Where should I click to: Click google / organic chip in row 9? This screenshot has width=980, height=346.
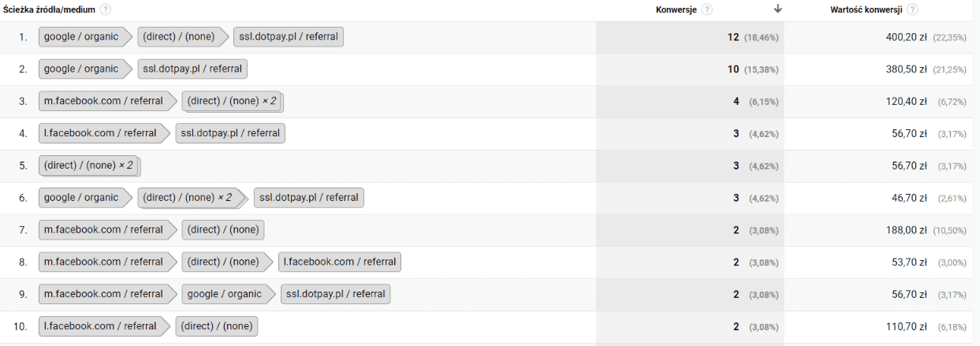[x=223, y=295]
